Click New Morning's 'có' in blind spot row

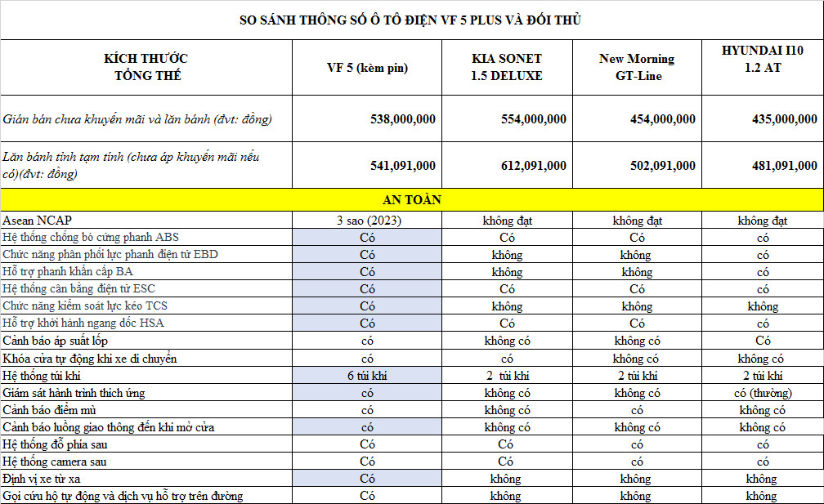click(637, 411)
